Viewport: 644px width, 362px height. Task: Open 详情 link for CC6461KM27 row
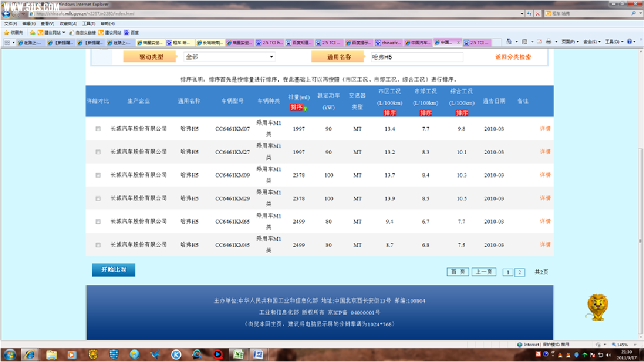(x=545, y=151)
